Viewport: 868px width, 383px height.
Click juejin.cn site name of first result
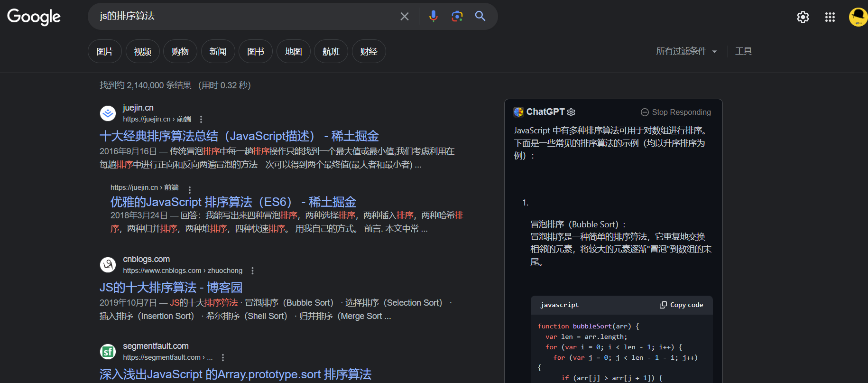click(x=138, y=108)
